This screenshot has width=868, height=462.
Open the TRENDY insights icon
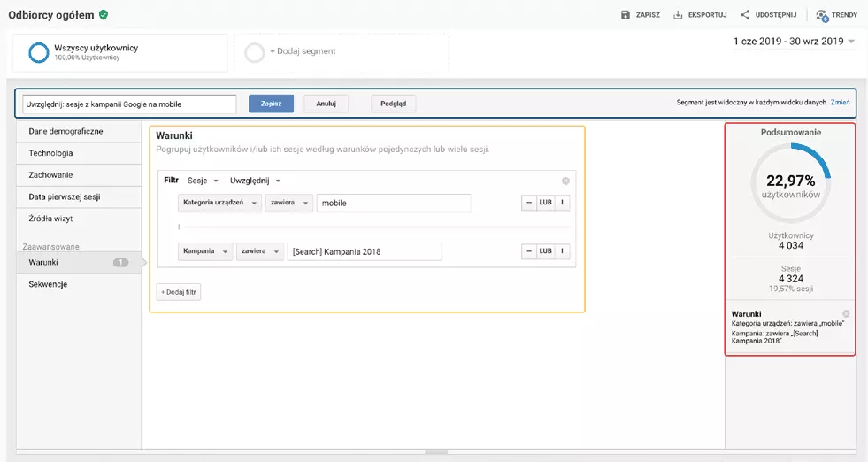(x=822, y=15)
